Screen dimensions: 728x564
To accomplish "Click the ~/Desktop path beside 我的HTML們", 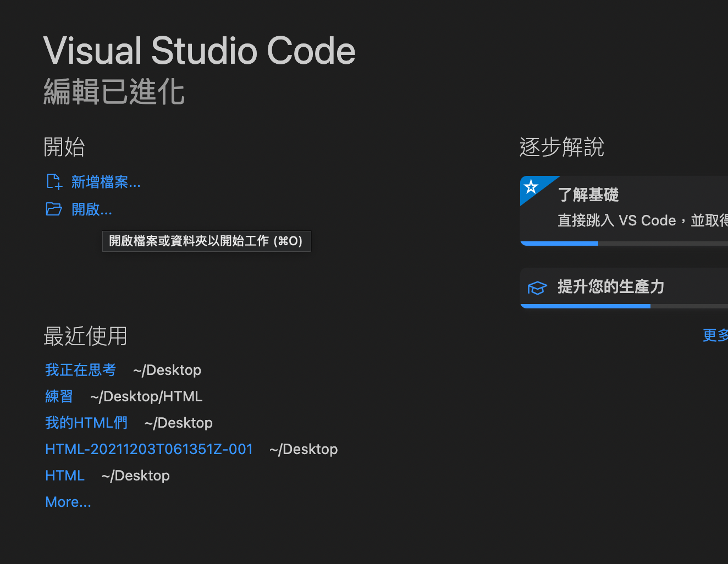I will tap(178, 423).
